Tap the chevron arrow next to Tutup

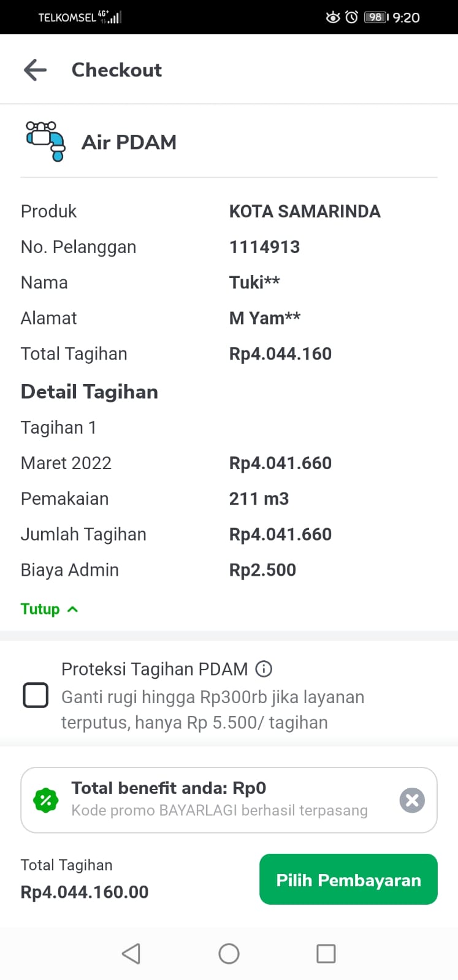click(72, 609)
